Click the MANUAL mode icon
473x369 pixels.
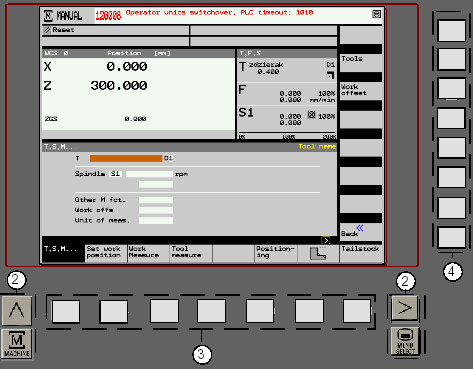tap(48, 16)
